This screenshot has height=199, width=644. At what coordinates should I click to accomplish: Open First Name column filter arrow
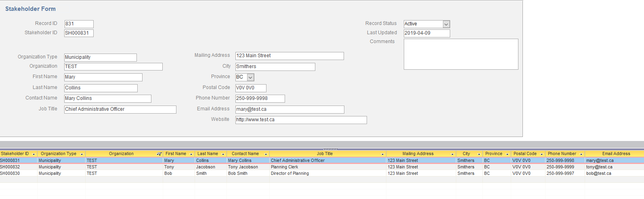(x=191, y=154)
